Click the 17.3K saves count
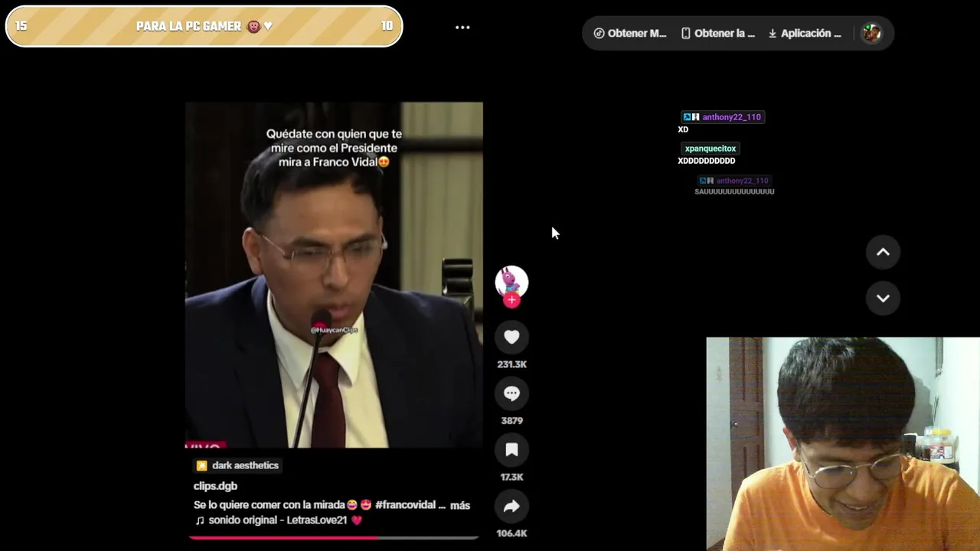Viewport: 980px width, 551px height. click(x=511, y=477)
